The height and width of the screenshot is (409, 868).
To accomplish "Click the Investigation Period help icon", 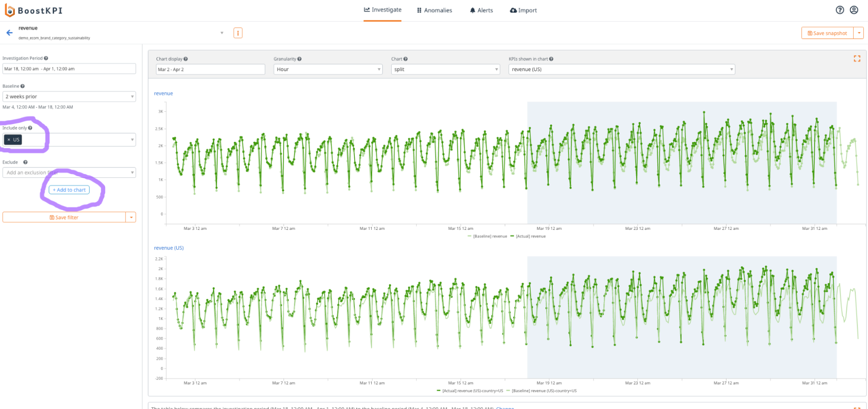I will pyautogui.click(x=46, y=58).
